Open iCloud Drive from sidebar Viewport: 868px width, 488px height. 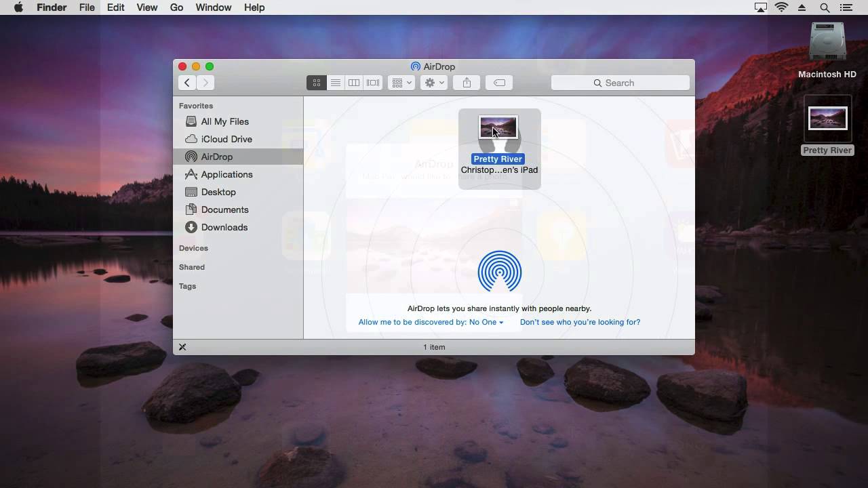pyautogui.click(x=237, y=139)
